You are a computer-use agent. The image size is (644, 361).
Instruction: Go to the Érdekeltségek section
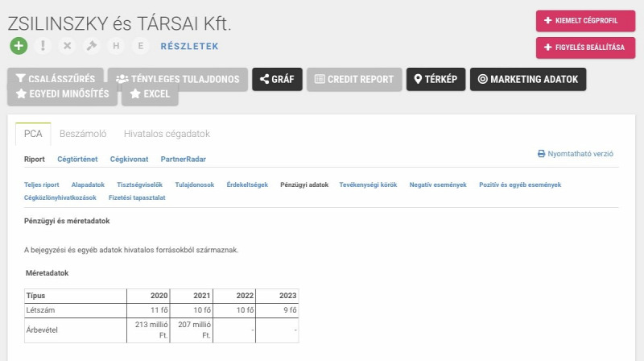pyautogui.click(x=247, y=185)
